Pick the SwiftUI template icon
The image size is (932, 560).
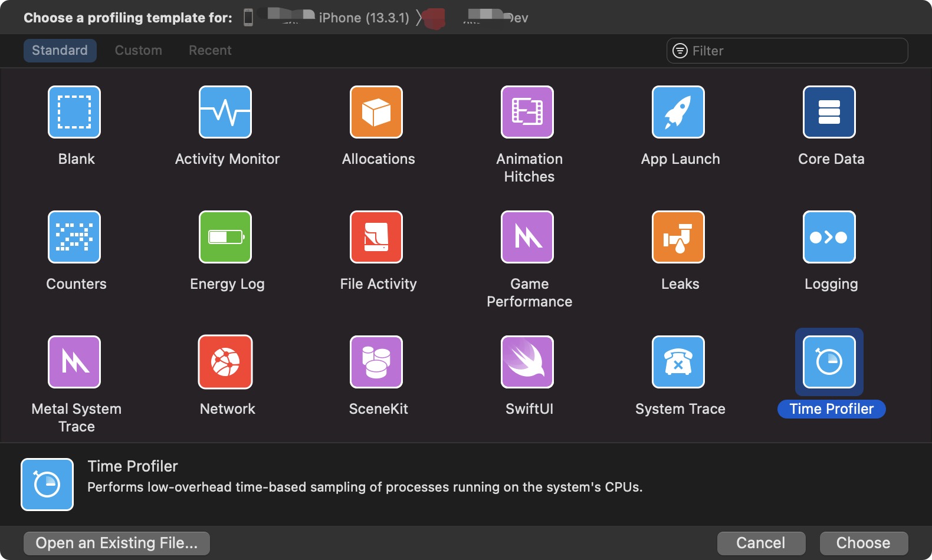[527, 362]
